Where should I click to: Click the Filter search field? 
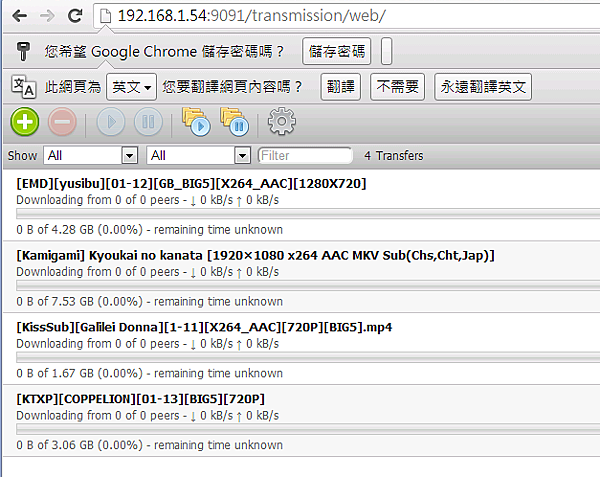pyautogui.click(x=305, y=156)
